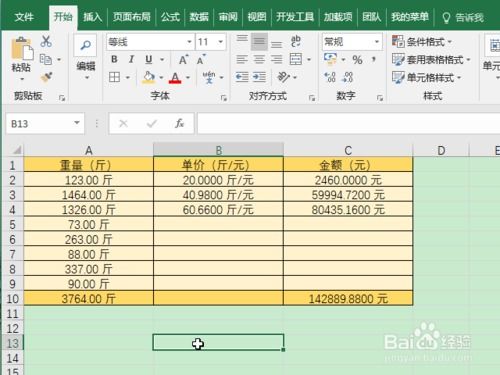Open 套用表格格式 table styles
Image resolution: width=500 pixels, height=375 pixels.
[431, 60]
